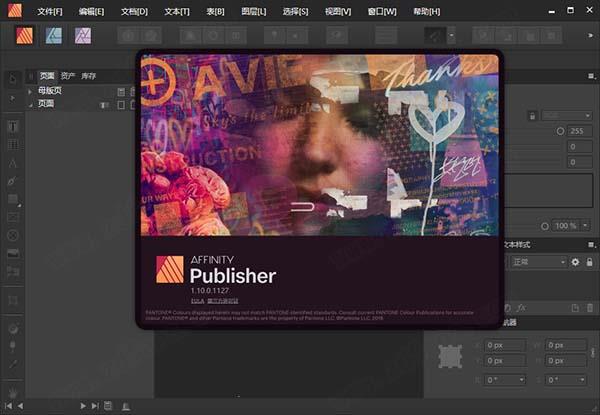This screenshot has height=415, width=600.
Task: Open the snapping options dropdown arrow
Action: (452, 36)
